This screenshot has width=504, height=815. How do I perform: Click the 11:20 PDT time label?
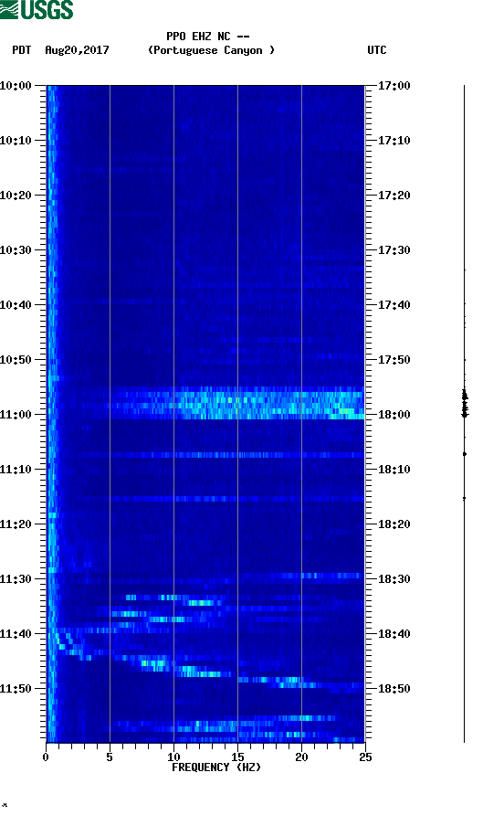click(16, 524)
